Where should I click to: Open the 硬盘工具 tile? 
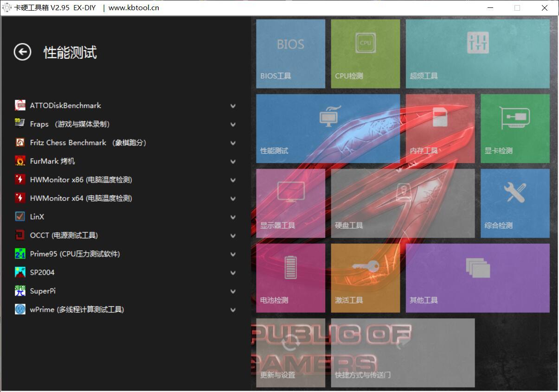click(x=403, y=203)
